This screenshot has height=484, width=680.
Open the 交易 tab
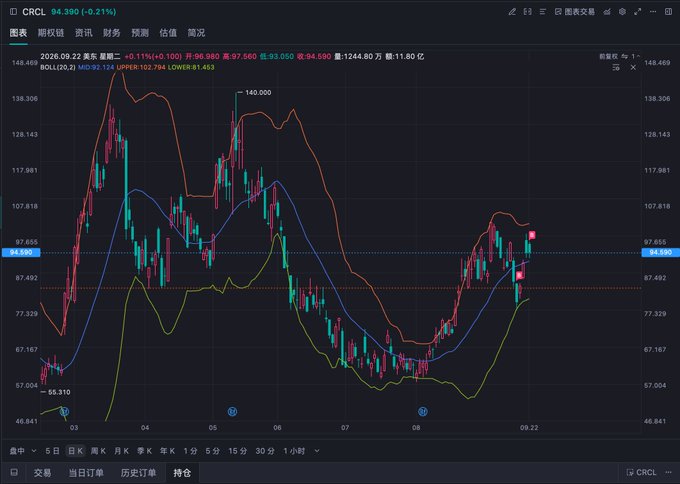42,473
